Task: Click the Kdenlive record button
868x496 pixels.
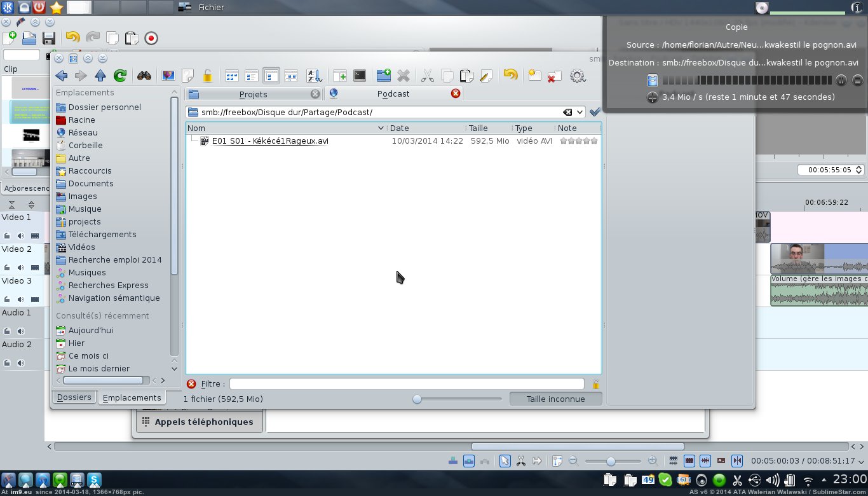Action: point(151,38)
